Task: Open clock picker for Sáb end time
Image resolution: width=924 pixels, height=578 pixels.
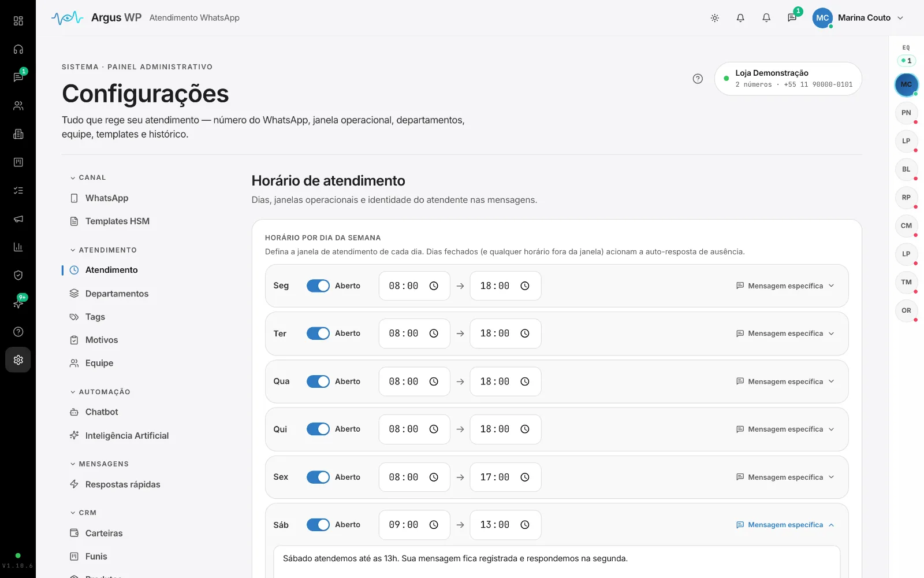Action: pyautogui.click(x=525, y=525)
